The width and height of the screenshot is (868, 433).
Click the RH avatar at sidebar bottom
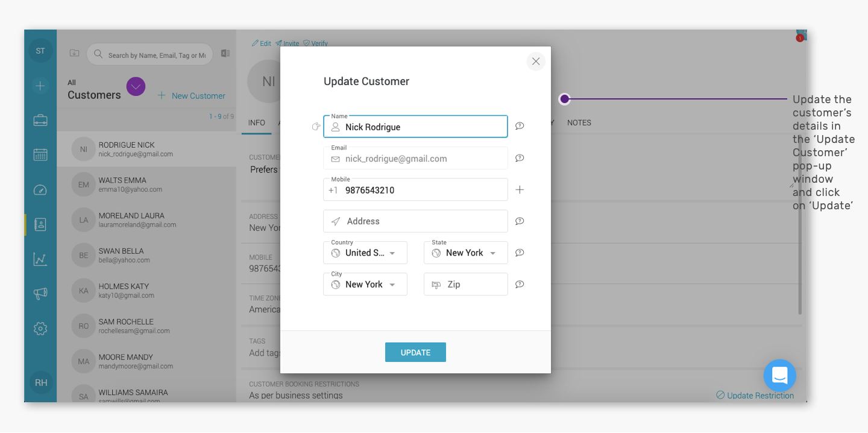click(41, 382)
